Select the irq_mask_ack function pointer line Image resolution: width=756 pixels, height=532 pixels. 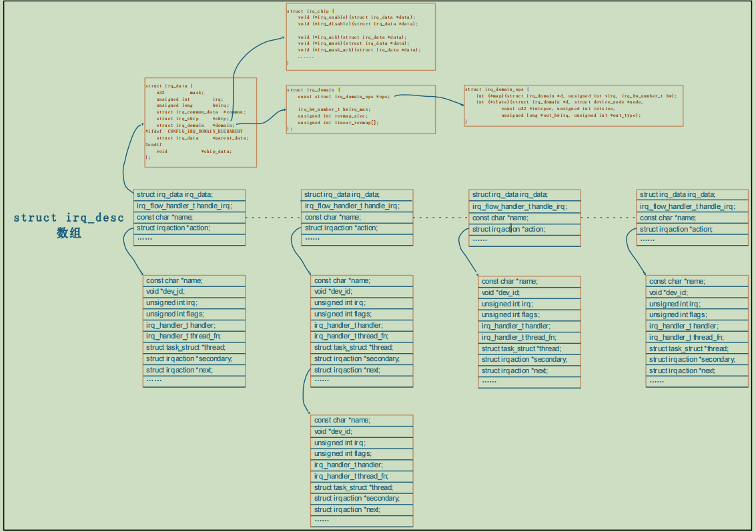(x=359, y=49)
